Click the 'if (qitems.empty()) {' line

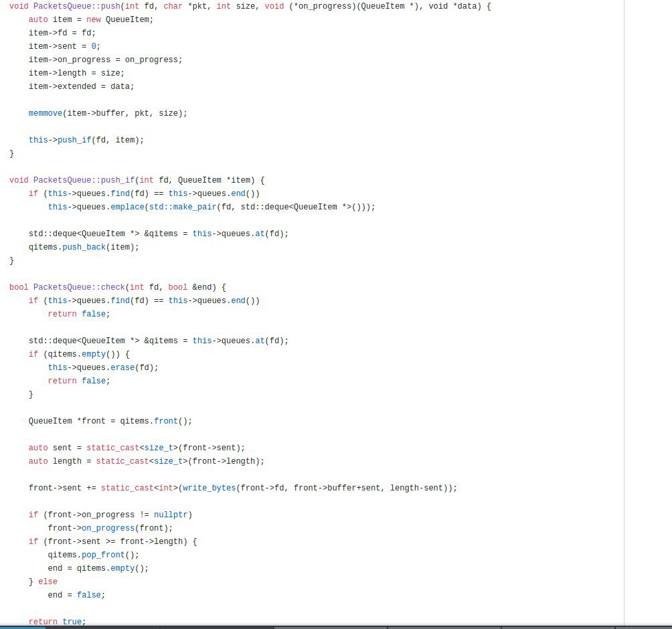79,354
